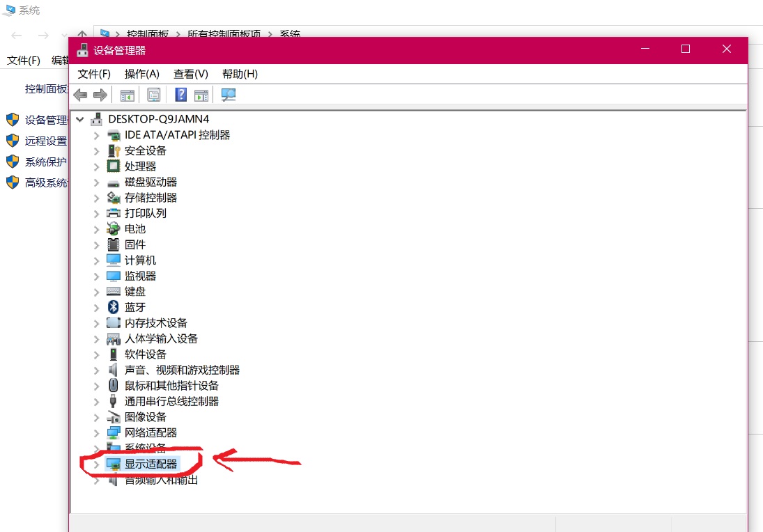Click the IDE ATA/ATAPI 控制器 icon
The width and height of the screenshot is (763, 532).
point(114,135)
